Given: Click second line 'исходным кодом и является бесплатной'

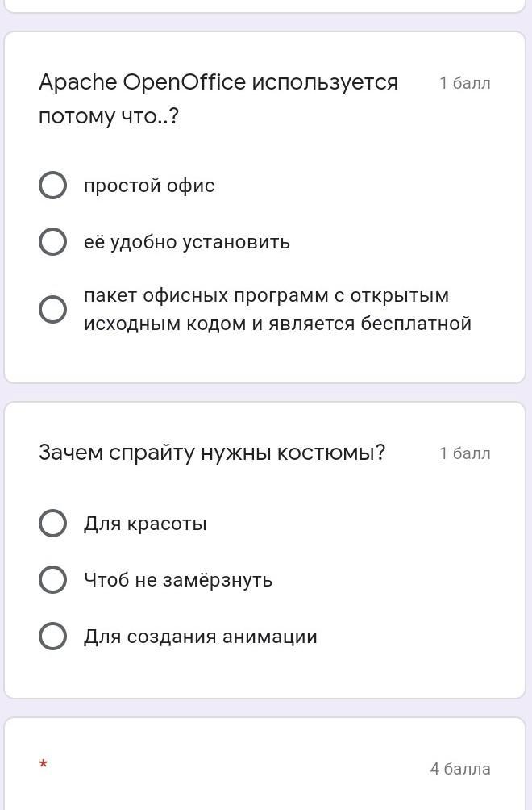Looking at the screenshot, I should pos(277,324).
